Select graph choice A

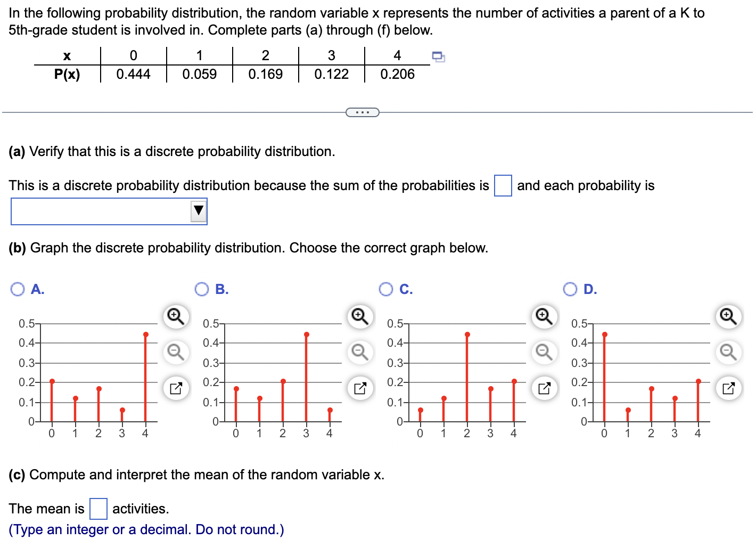pos(18,289)
